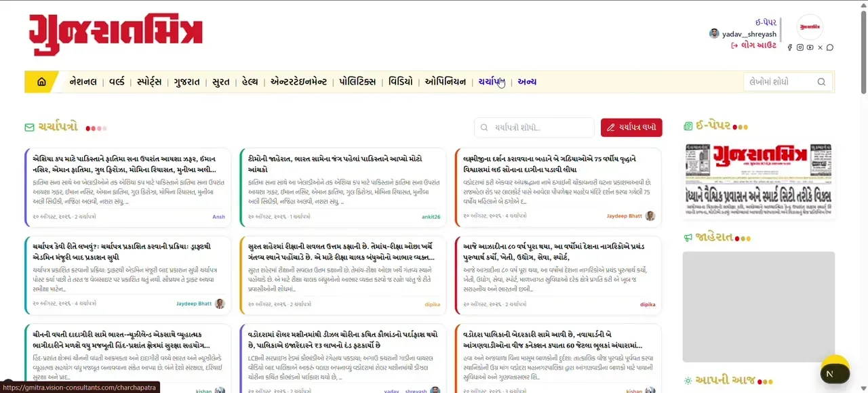Click the આપની આજ sidebar heading

[725, 380]
